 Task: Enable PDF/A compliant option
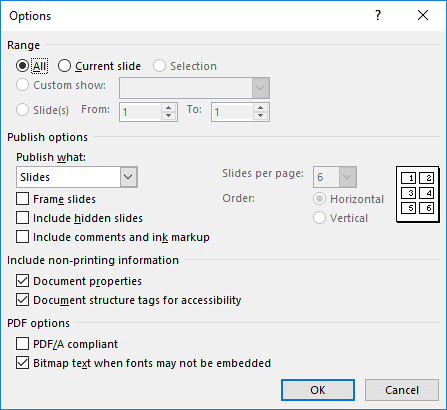22,344
